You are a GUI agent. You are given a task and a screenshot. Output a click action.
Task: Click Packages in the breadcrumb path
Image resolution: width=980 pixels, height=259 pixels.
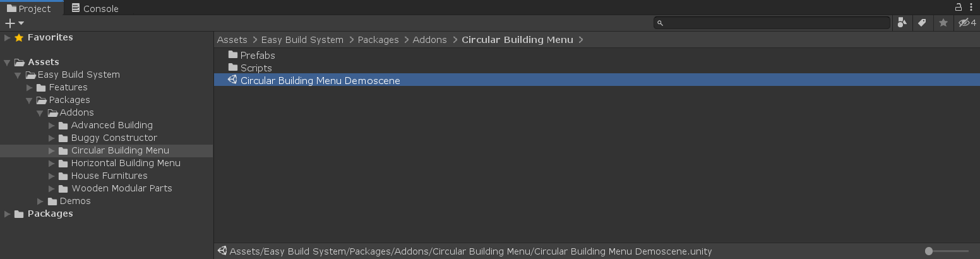click(x=378, y=40)
